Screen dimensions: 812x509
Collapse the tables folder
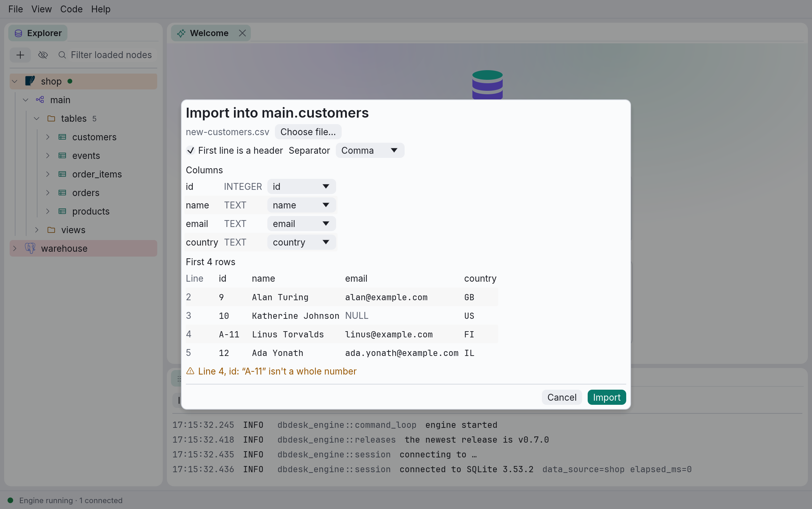(36, 118)
